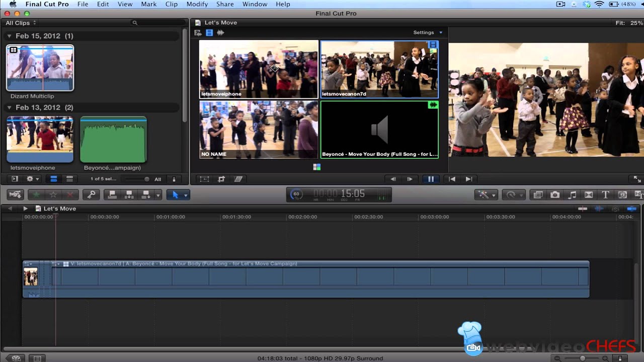Go to next edit point
The width and height of the screenshot is (644, 362).
pos(468,179)
